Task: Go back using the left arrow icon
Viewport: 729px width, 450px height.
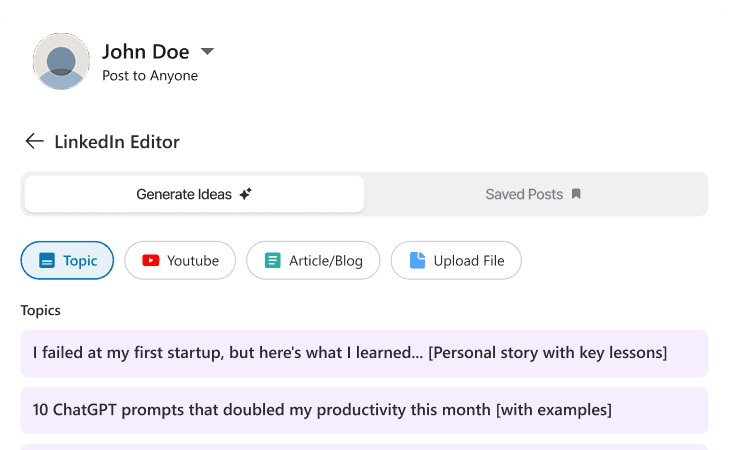Action: 34,141
